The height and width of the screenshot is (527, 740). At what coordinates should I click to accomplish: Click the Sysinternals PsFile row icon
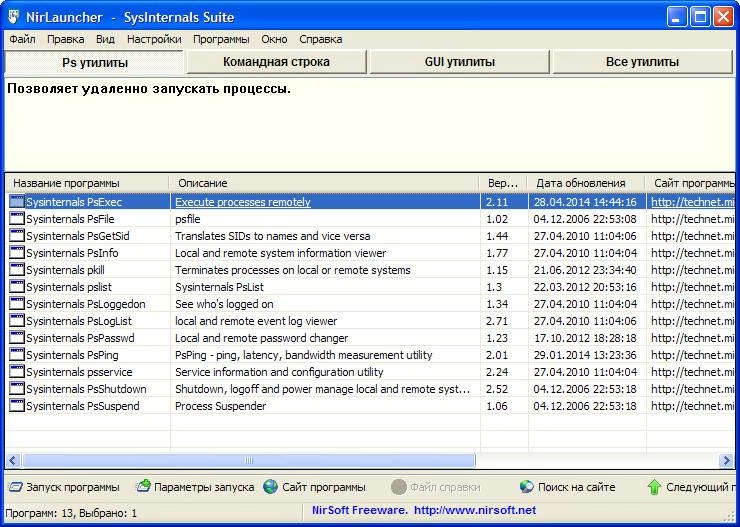(x=17, y=219)
